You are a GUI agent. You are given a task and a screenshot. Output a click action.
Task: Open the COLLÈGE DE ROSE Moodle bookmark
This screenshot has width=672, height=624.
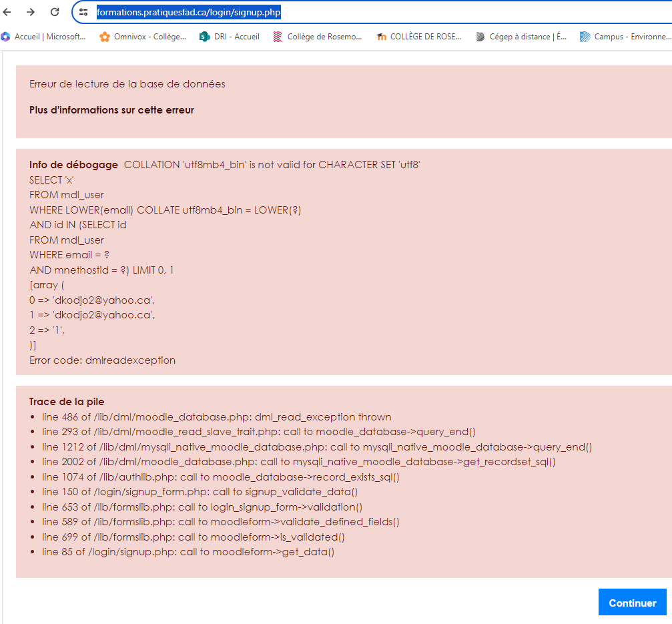419,37
